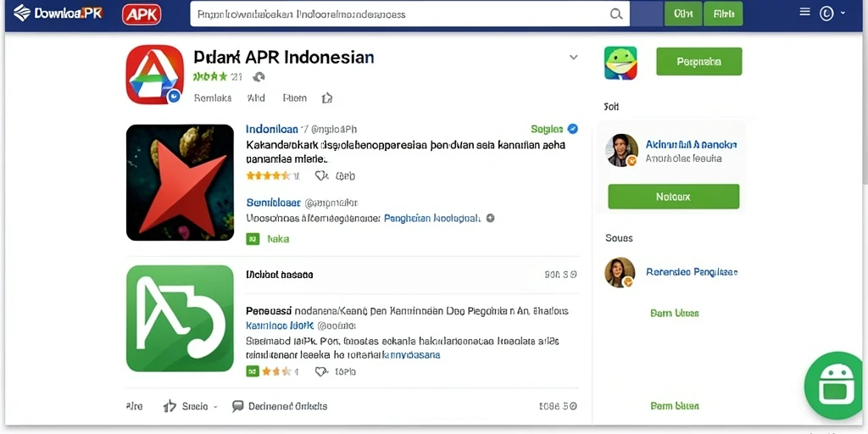Click the Pdank APR Indonesian title
Screen dimensions: 868x434
[x=284, y=57]
